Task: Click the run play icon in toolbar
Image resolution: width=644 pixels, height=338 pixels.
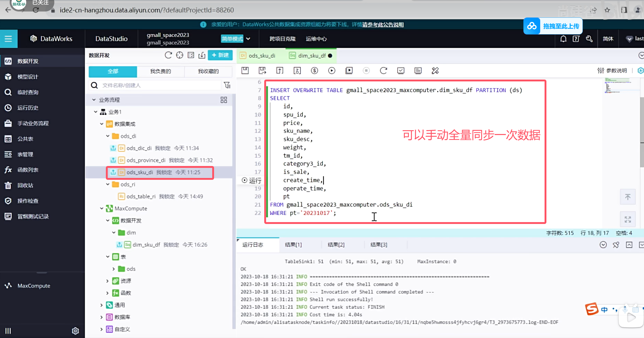Action: pyautogui.click(x=331, y=71)
